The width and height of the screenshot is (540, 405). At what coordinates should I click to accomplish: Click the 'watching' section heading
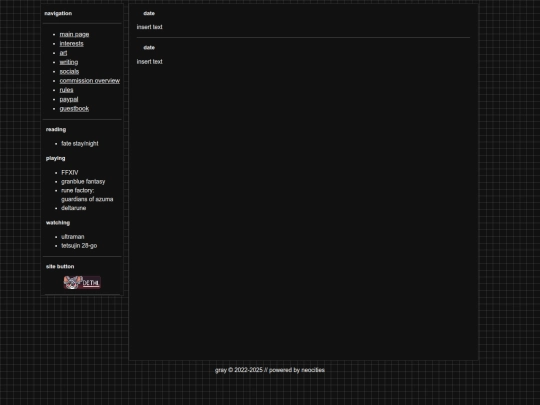tap(58, 223)
